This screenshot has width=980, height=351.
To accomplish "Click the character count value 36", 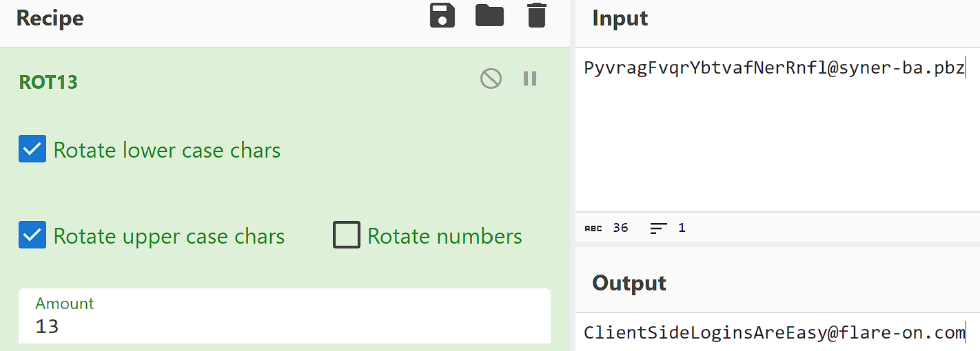I will (x=620, y=228).
